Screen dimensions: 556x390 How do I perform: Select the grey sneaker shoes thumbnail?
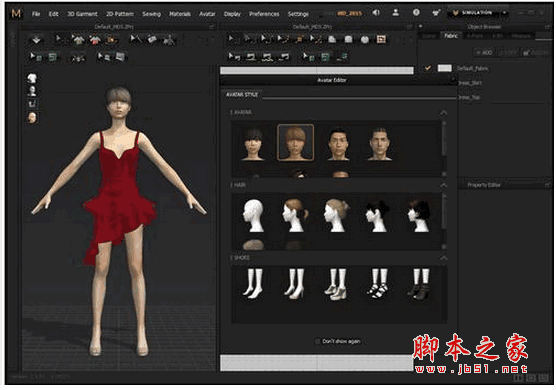[337, 284]
